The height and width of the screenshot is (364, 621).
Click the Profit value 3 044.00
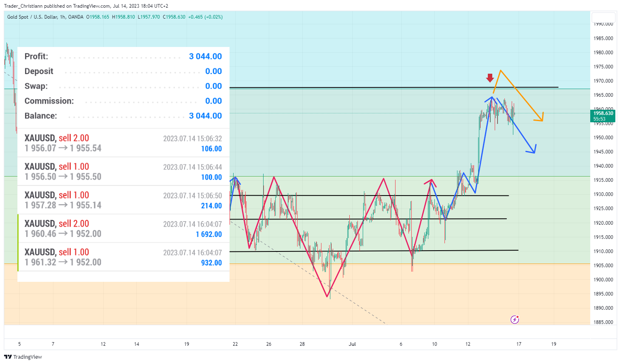pyautogui.click(x=206, y=56)
